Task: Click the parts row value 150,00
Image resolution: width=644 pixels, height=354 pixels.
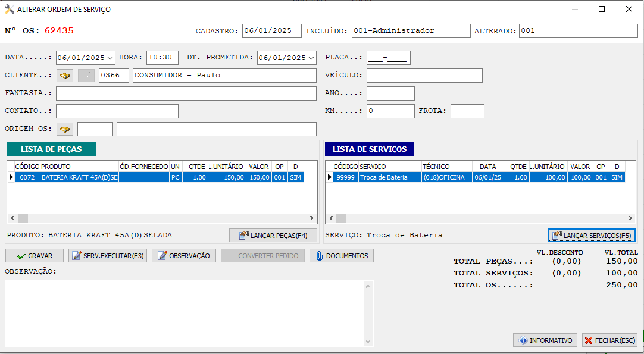Action: point(259,177)
